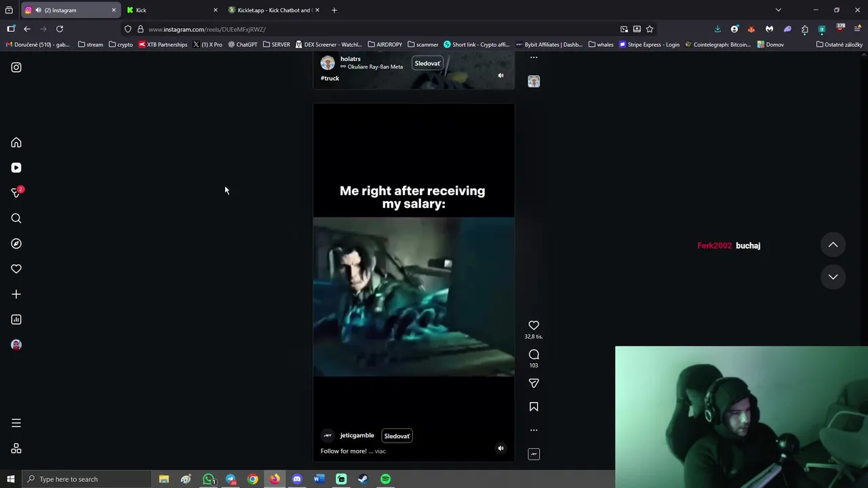Mute the jeticgamble reel audio
The width and height of the screenshot is (868, 488).
coord(500,448)
